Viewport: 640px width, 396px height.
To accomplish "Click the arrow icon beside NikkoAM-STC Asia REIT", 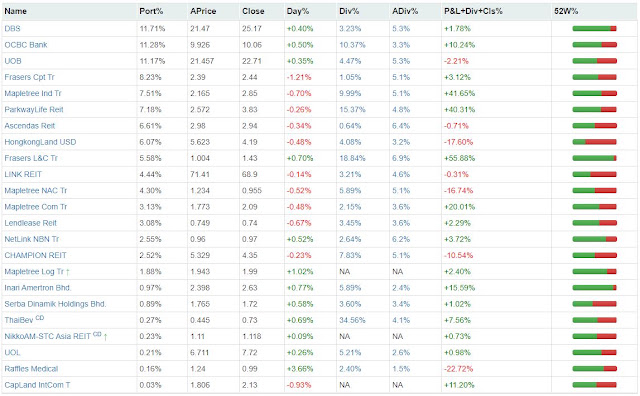I will click(105, 337).
